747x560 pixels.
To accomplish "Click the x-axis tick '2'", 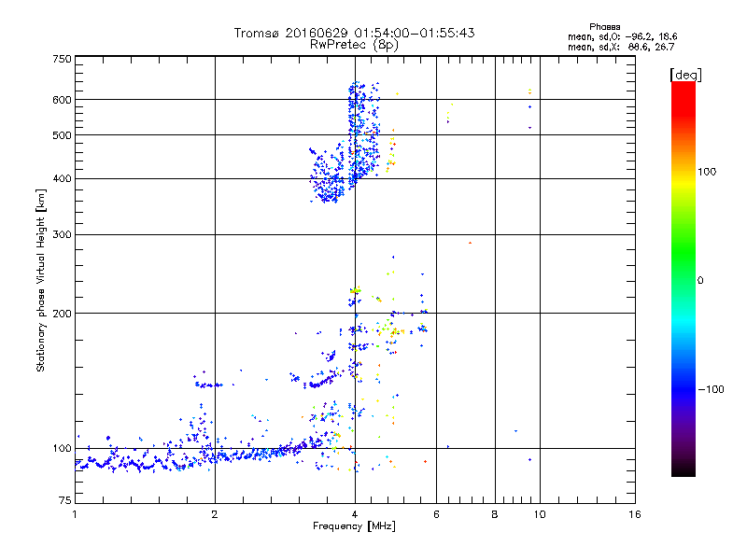I will coord(215,514).
